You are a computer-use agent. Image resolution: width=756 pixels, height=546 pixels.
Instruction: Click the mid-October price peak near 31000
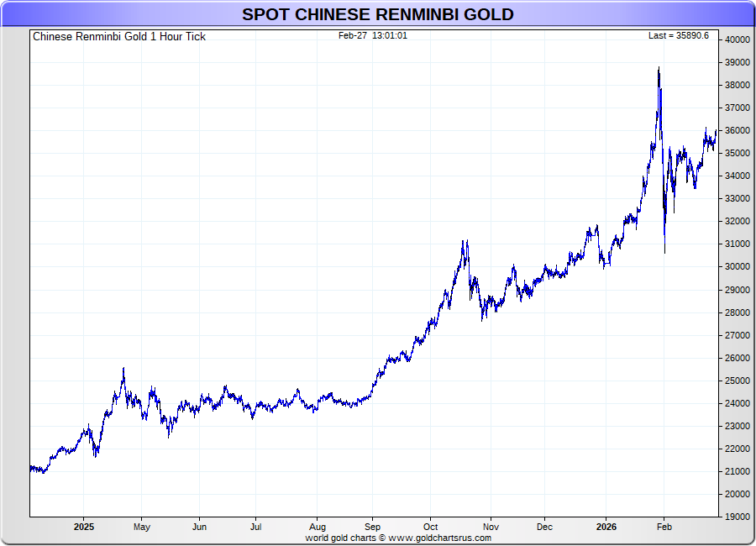[467, 242]
